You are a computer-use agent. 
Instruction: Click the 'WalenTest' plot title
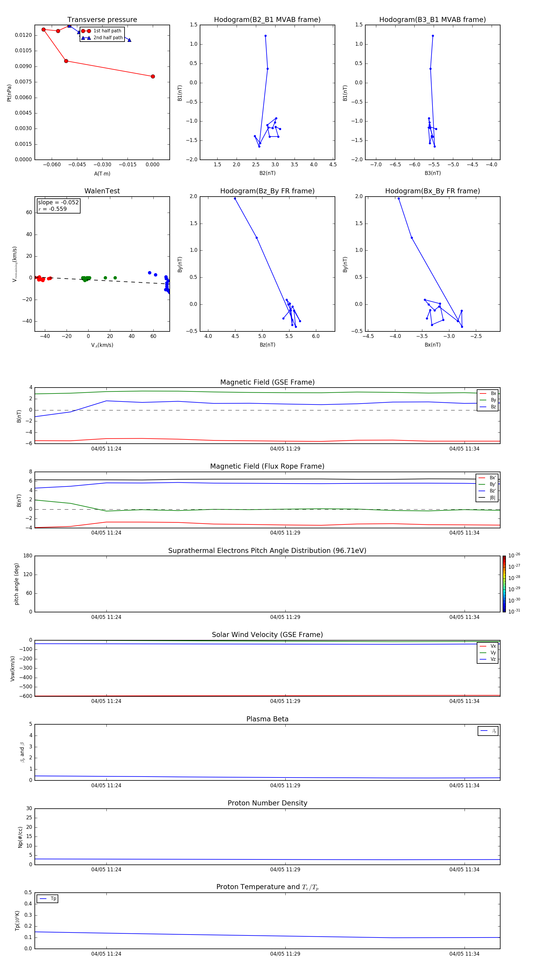pos(102,191)
